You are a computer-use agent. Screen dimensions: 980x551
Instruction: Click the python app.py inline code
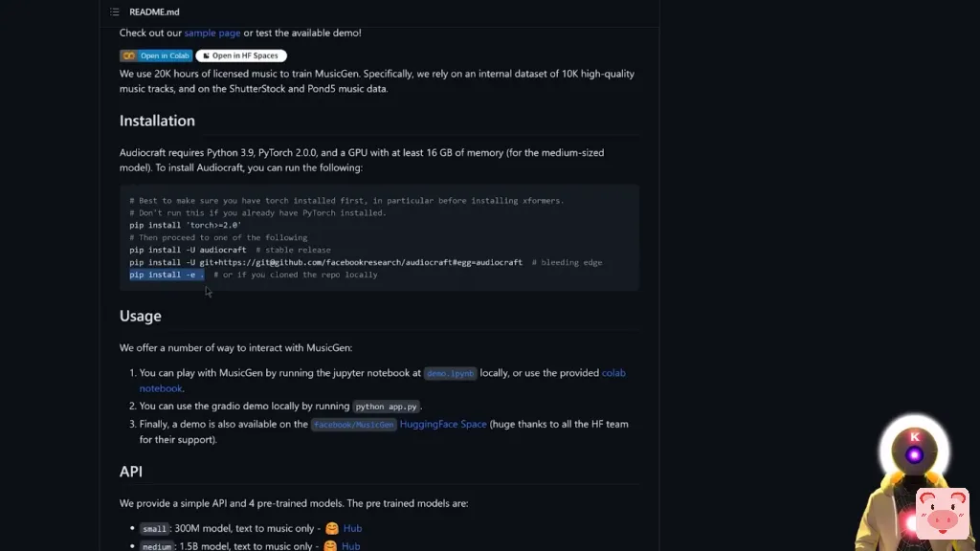(x=387, y=407)
